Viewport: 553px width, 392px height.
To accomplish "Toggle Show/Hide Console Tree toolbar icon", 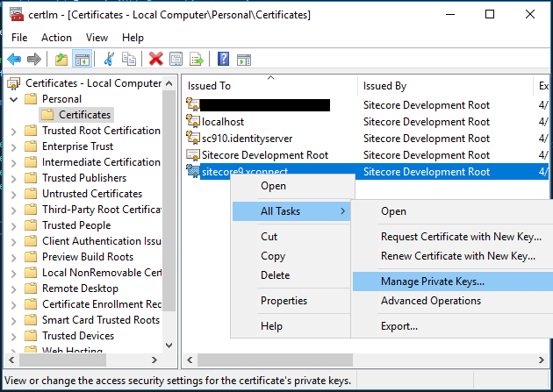I will click(83, 59).
